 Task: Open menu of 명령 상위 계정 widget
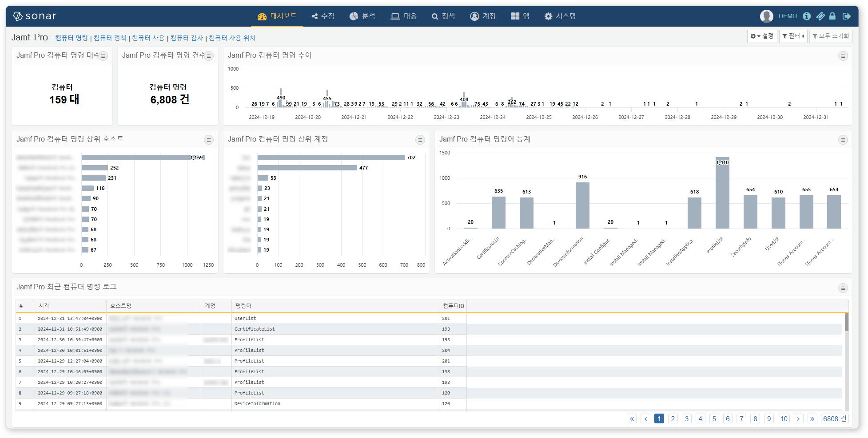420,140
